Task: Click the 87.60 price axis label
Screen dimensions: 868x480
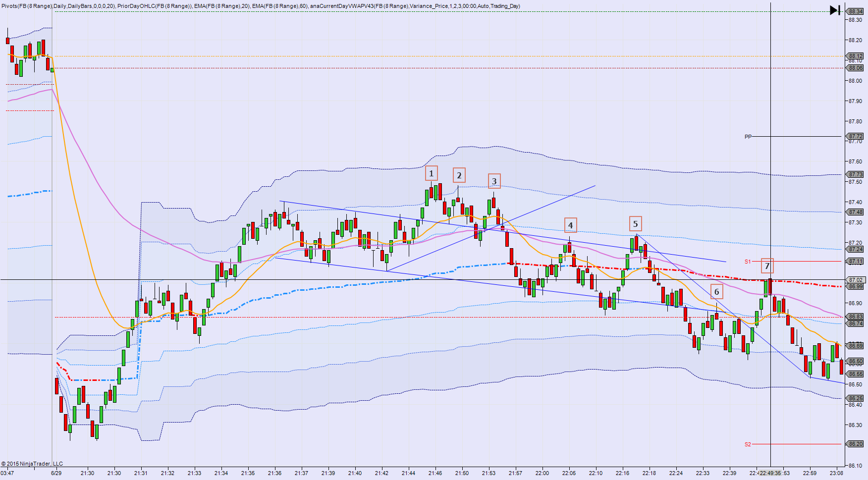Action: tap(855, 161)
